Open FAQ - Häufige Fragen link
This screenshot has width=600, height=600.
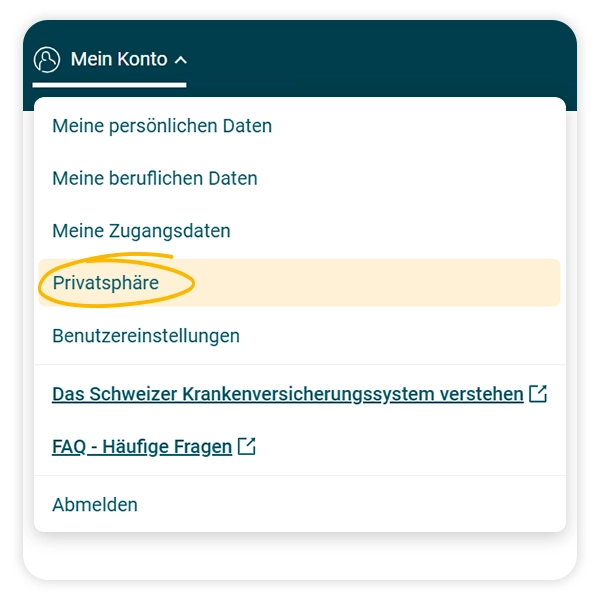[x=142, y=447]
